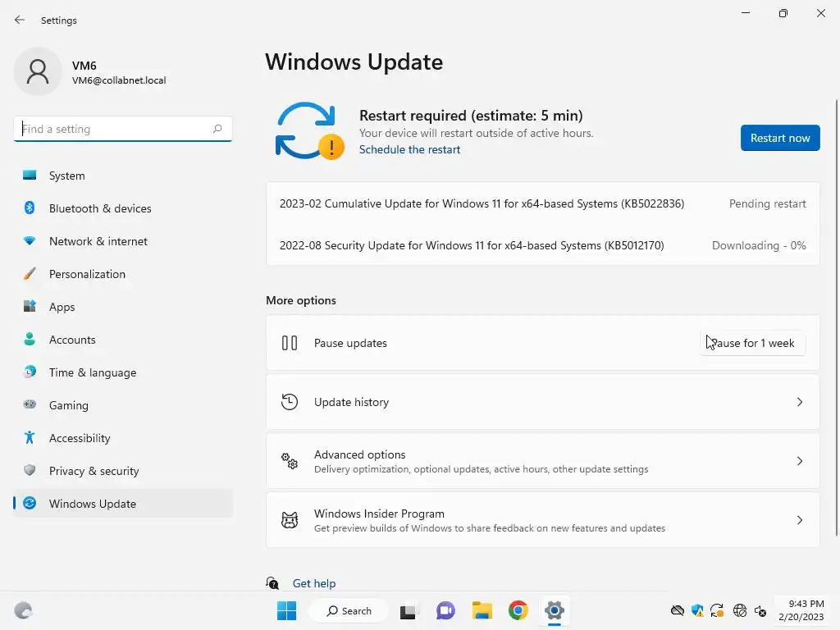Click the Accessibility figure icon

point(30,438)
